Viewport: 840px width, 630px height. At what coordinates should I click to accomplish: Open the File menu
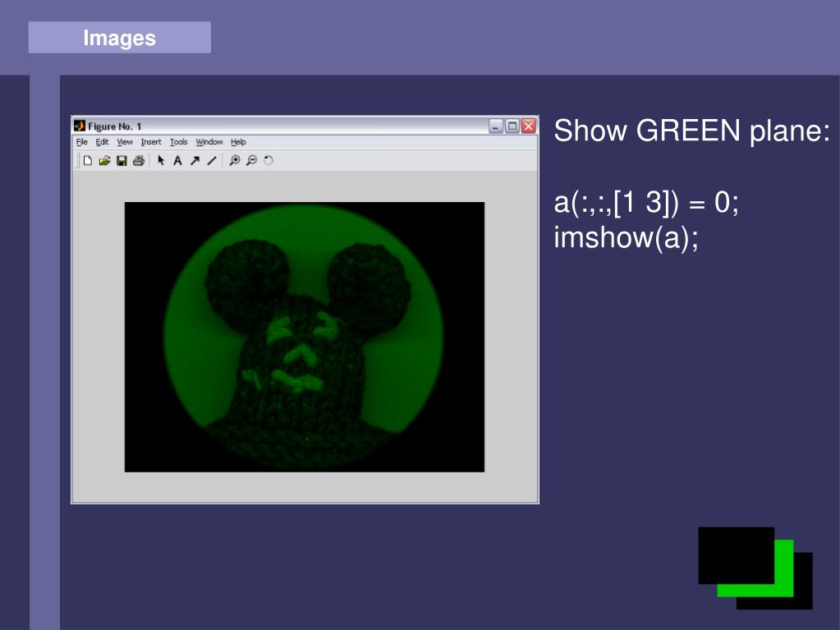coord(82,142)
